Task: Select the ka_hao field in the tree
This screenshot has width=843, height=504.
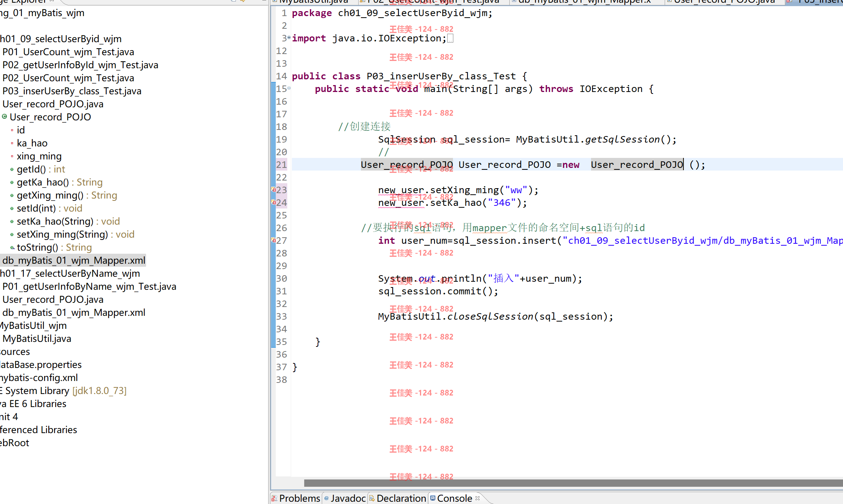Action: tap(32, 143)
